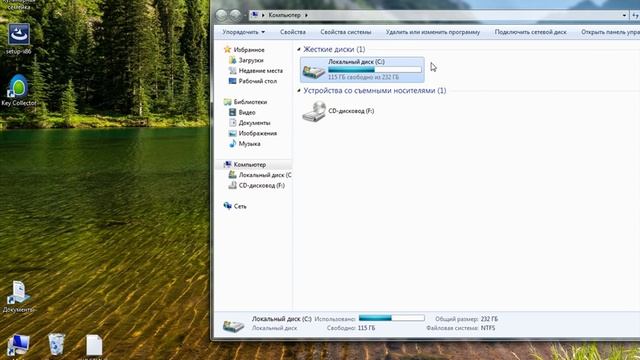Image resolution: width=640 pixels, height=360 pixels.
Task: Click the Explorer Back arrow button
Action: [x=221, y=16]
